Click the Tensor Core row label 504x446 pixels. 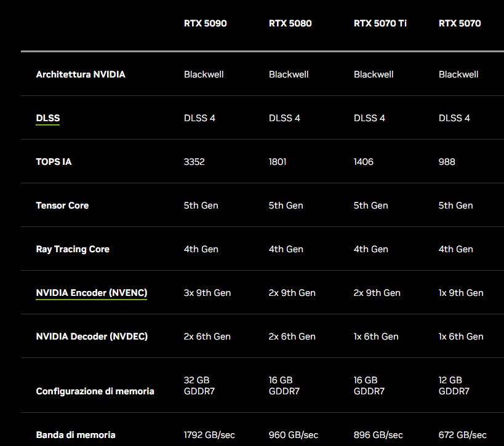click(x=62, y=205)
